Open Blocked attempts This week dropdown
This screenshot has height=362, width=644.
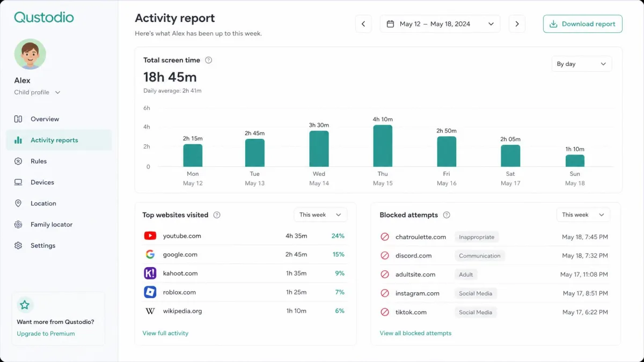pyautogui.click(x=583, y=215)
